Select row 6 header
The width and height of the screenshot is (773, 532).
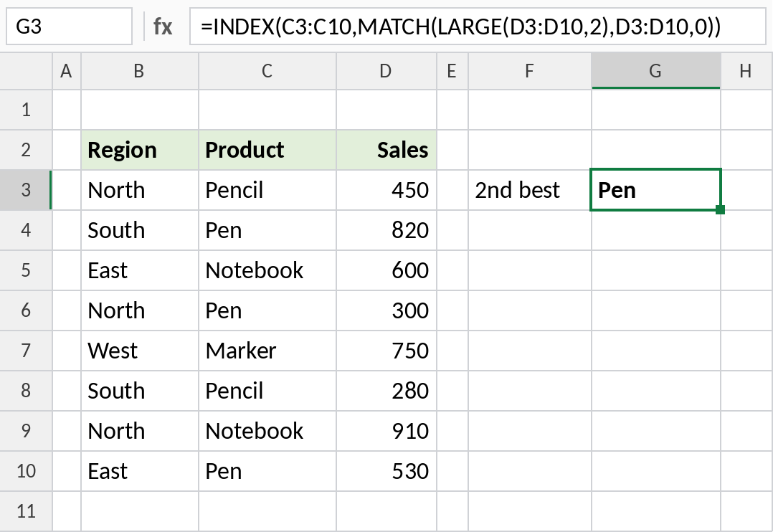click(x=26, y=310)
